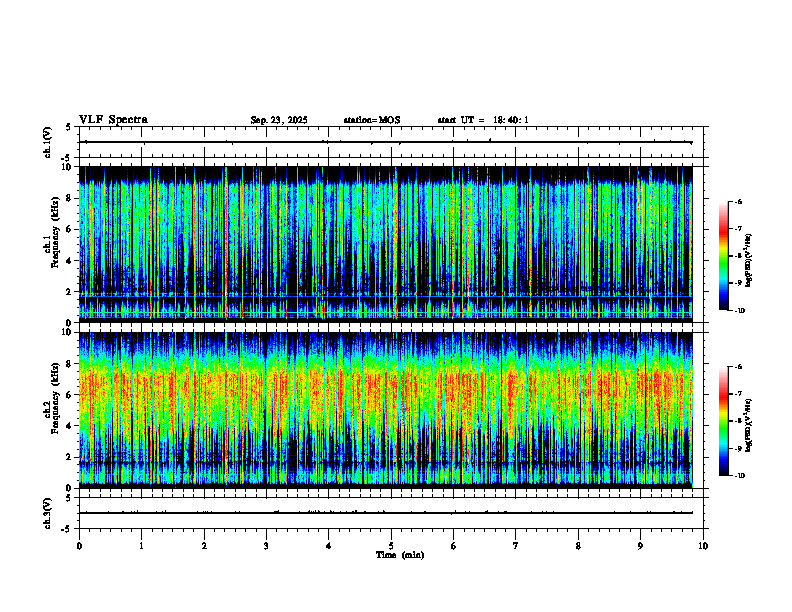Click the "station=MOS" header label
Viewport: 792px width, 612px height.
(372, 120)
